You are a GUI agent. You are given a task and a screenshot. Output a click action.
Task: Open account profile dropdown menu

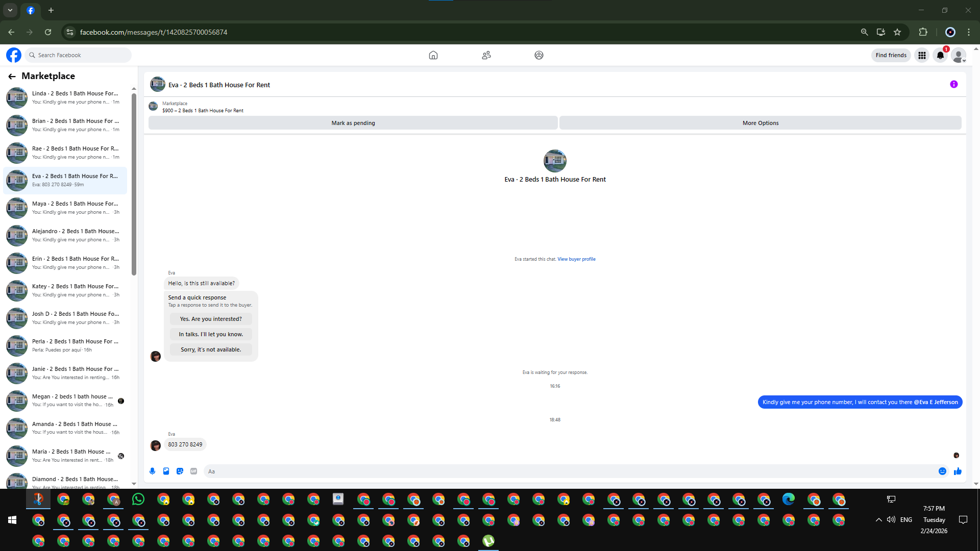point(959,55)
